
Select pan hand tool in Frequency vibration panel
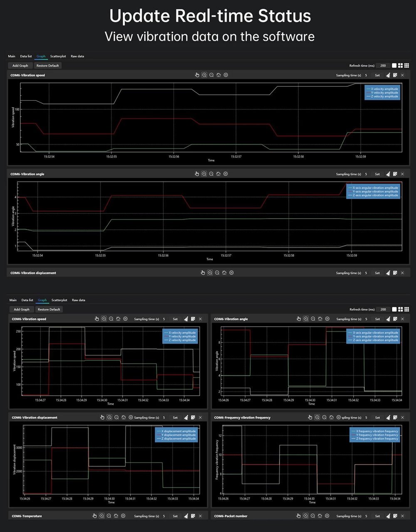[x=310, y=417]
